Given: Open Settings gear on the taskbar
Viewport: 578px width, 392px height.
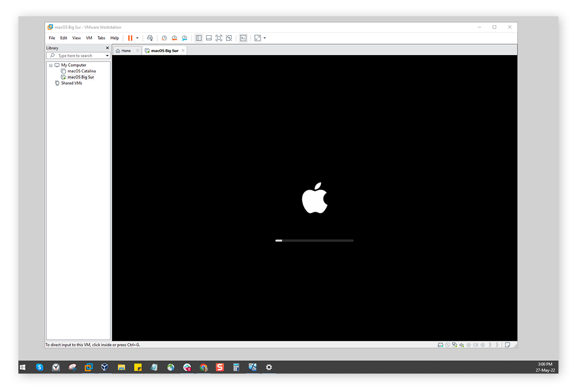Looking at the screenshot, I should 269,367.
